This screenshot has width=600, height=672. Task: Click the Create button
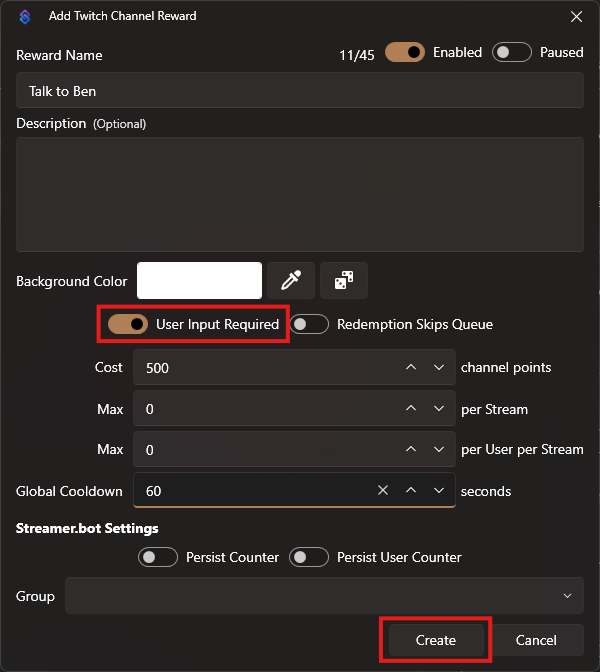436,640
